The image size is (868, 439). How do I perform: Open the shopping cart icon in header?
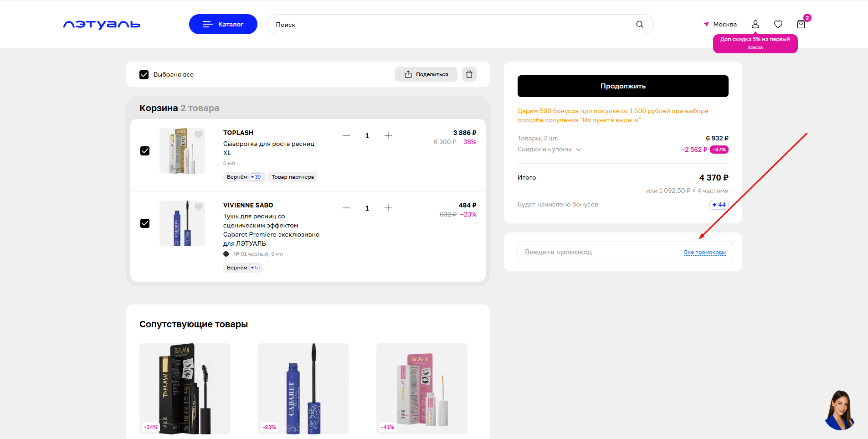coord(801,24)
